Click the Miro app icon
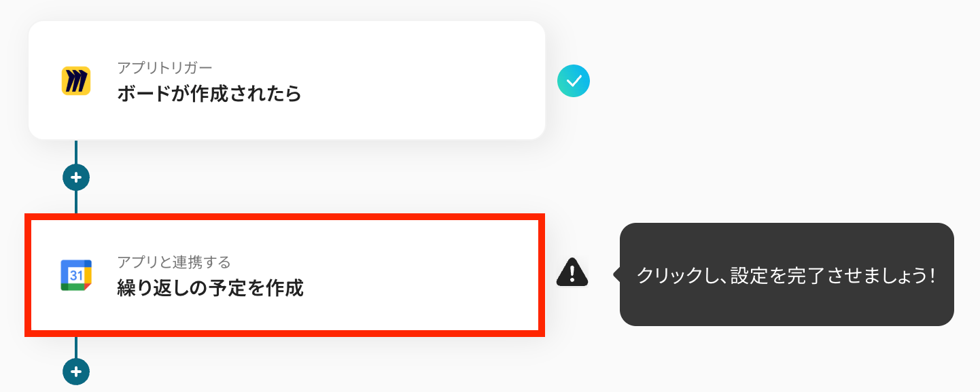The width and height of the screenshot is (980, 392). click(x=76, y=81)
